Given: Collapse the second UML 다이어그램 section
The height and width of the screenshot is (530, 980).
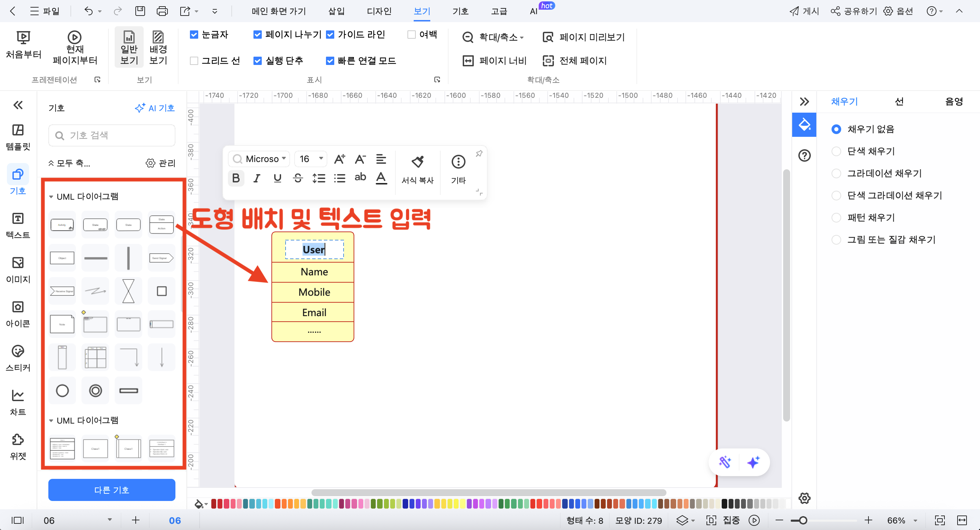Looking at the screenshot, I should 51,420.
